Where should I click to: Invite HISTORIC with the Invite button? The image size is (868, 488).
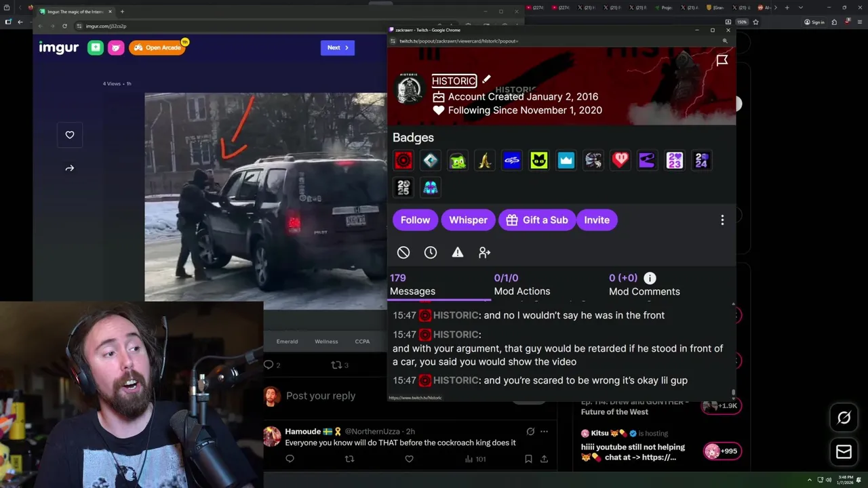pyautogui.click(x=597, y=220)
